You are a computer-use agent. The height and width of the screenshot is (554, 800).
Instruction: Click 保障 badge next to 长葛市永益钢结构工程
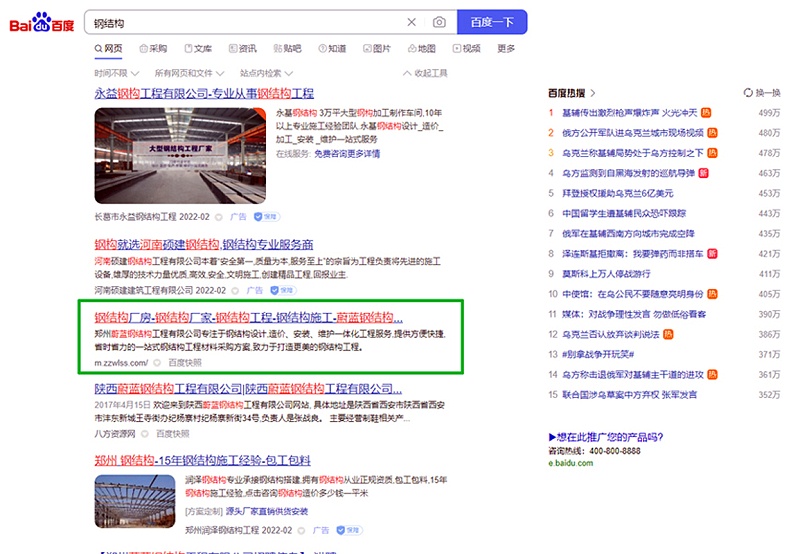[x=267, y=217]
